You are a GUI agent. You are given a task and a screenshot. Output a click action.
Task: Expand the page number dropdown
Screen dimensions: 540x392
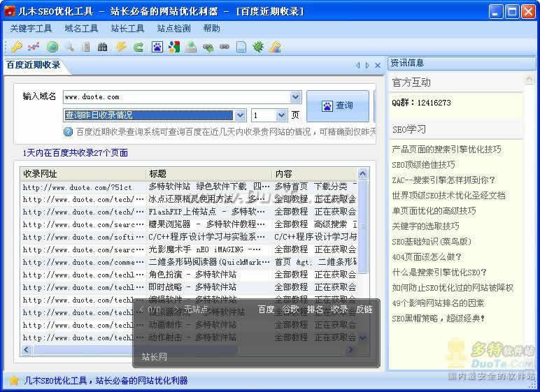tap(282, 115)
